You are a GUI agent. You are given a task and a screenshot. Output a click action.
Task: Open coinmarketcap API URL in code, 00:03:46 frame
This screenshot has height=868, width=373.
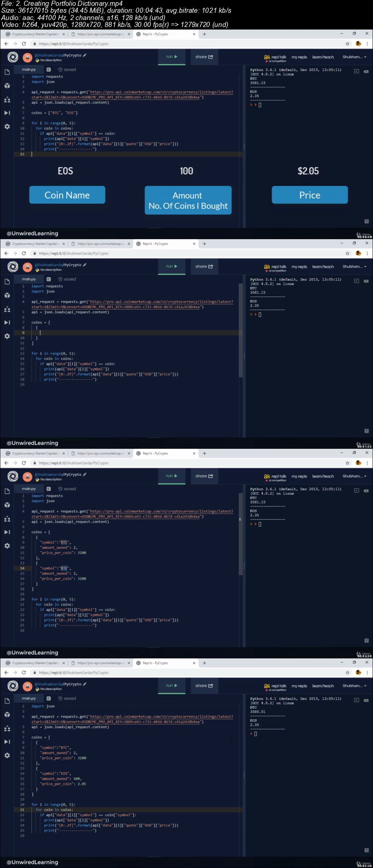point(132,719)
